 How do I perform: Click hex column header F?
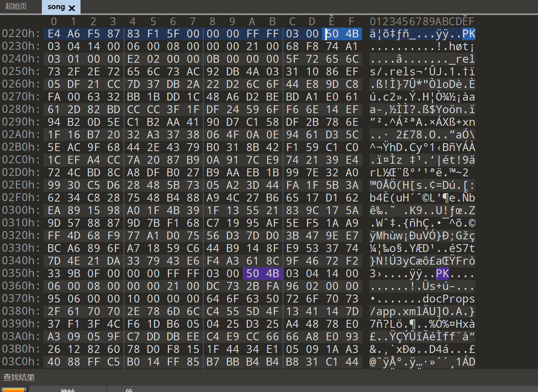click(352, 22)
